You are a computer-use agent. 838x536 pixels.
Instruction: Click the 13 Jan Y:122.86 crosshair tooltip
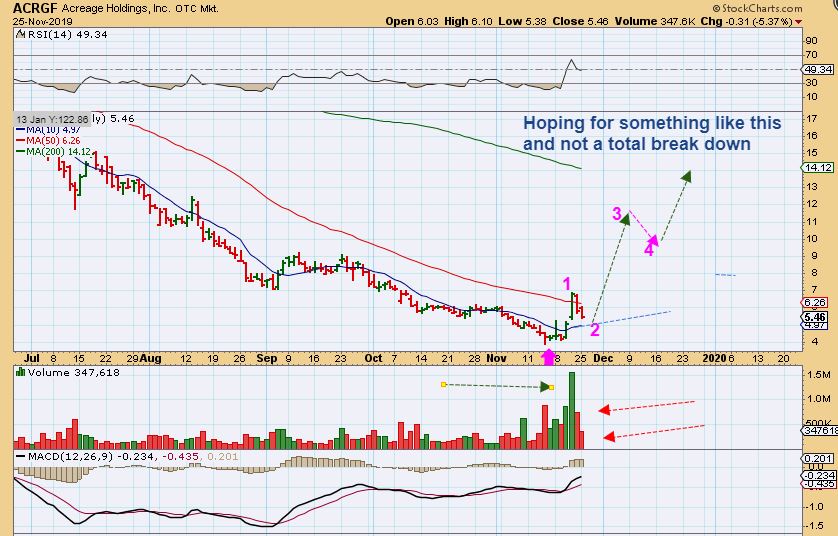(52, 120)
